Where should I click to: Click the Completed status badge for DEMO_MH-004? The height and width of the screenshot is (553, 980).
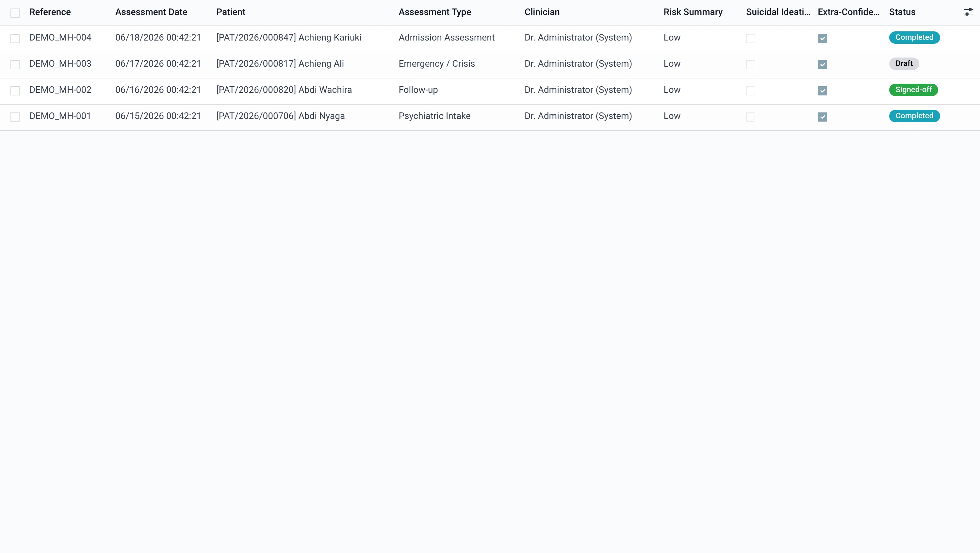pyautogui.click(x=914, y=38)
